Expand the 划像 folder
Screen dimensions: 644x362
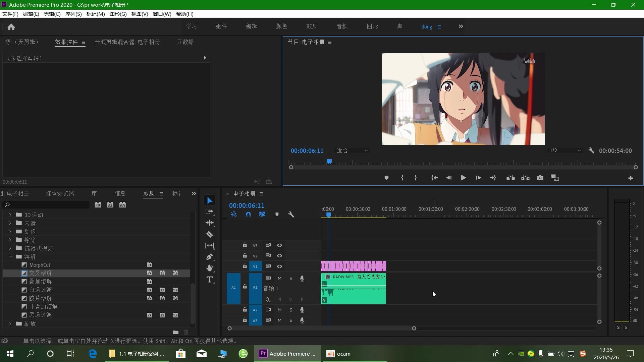(x=10, y=232)
